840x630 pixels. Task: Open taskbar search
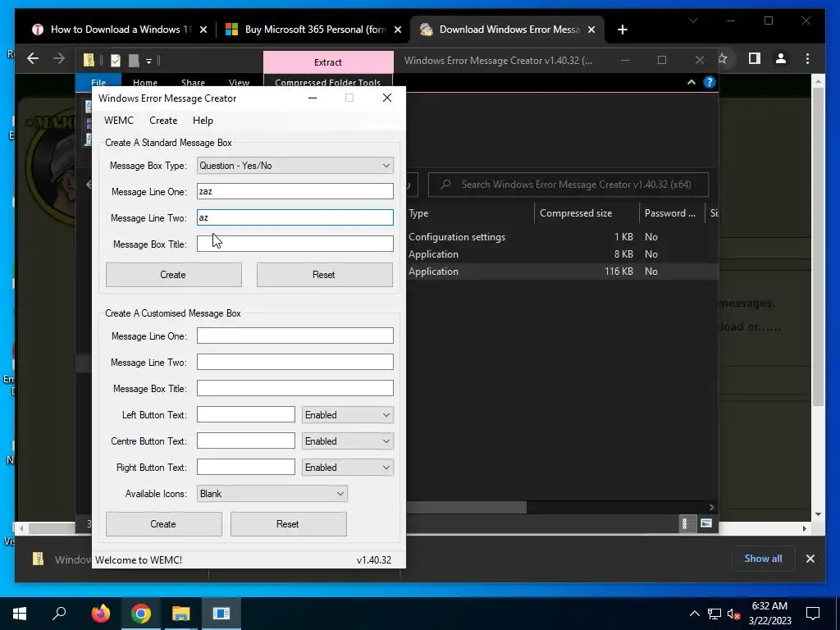(x=59, y=614)
